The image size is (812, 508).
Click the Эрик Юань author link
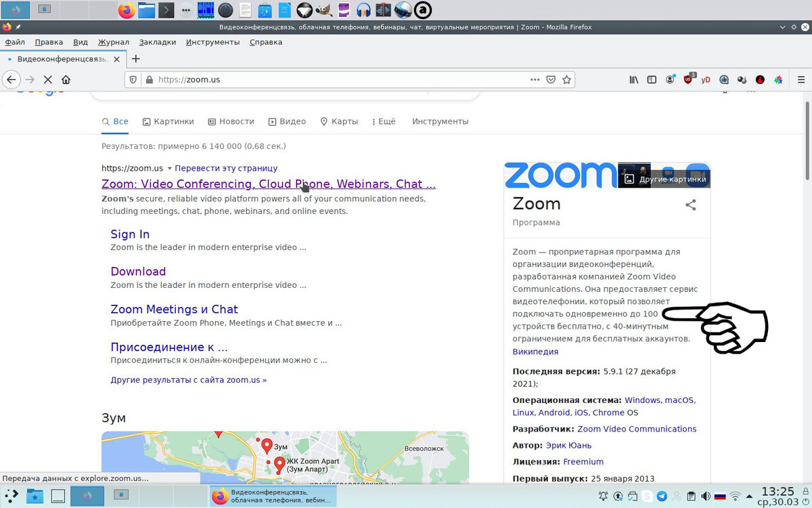click(x=568, y=445)
